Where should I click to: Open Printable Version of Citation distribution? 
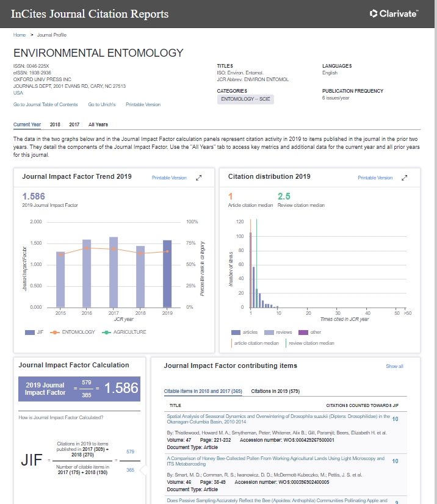point(375,178)
